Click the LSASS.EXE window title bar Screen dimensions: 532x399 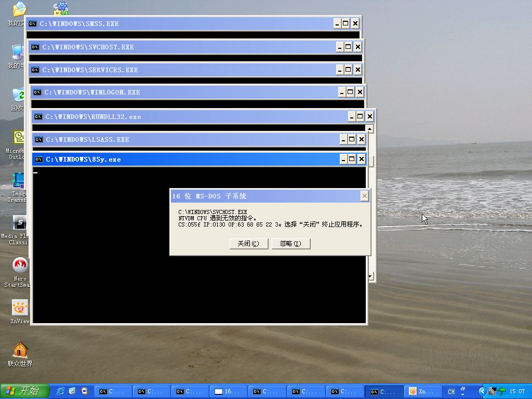click(182, 139)
